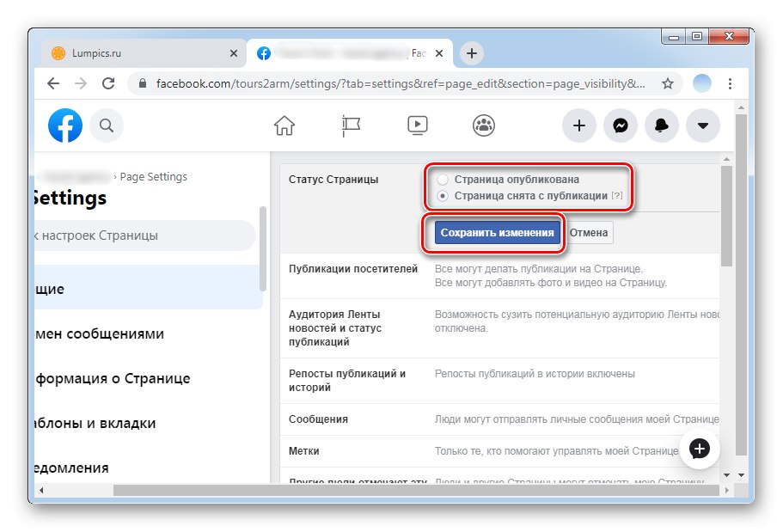Click horizontal scrollbar left arrow
This screenshot has height=532, width=783.
41,491
